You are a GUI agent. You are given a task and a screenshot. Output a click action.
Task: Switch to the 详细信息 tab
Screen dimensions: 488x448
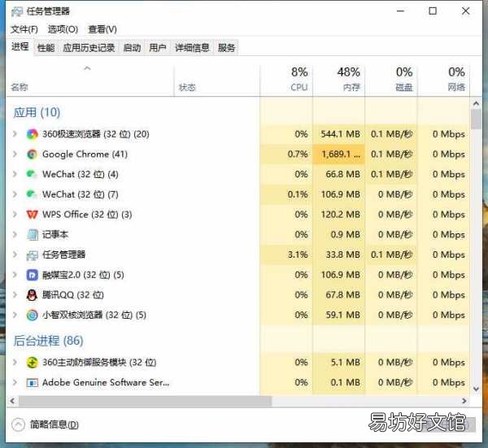[192, 48]
